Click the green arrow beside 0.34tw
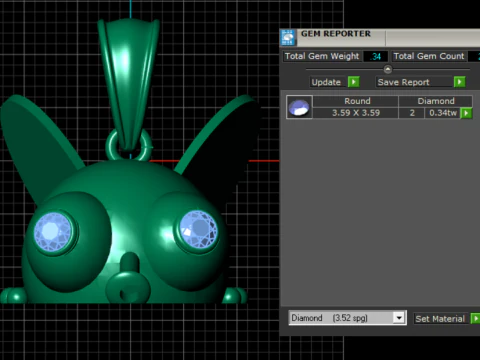 tap(466, 113)
